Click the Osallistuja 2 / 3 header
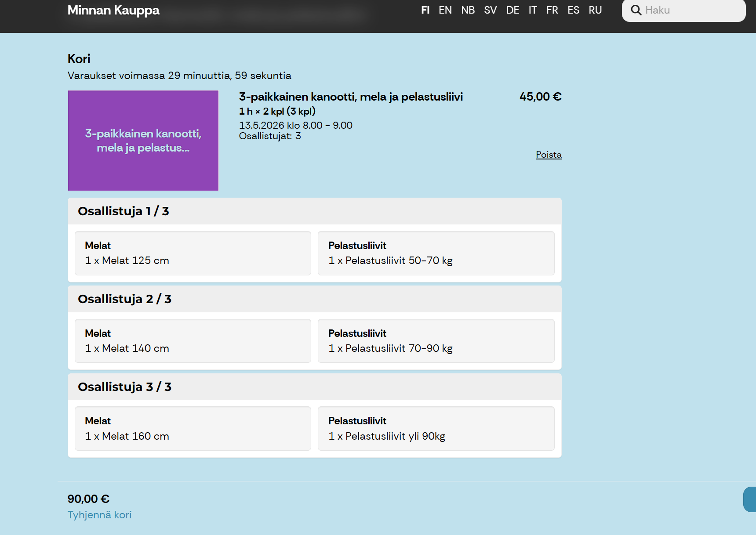This screenshot has width=756, height=535. (315, 299)
